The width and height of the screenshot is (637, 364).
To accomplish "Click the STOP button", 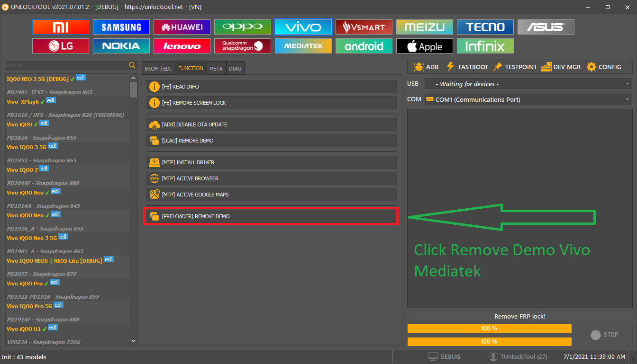I will pos(604,335).
